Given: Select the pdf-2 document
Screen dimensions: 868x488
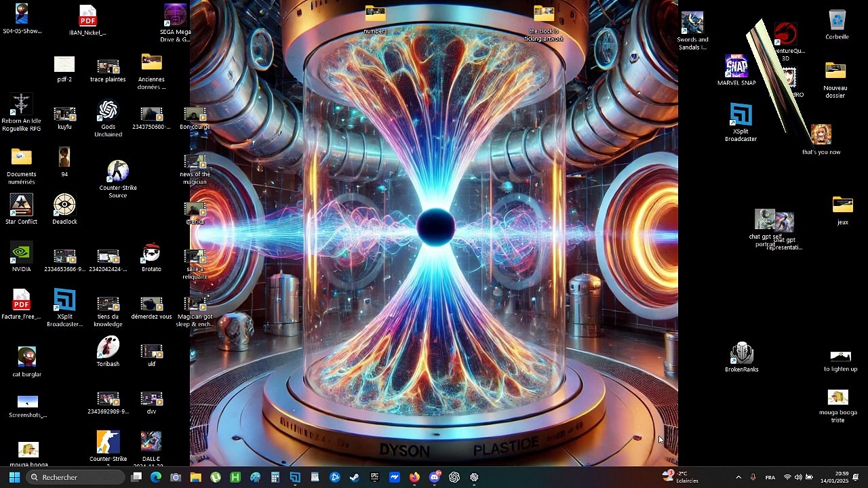Looking at the screenshot, I should point(64,69).
